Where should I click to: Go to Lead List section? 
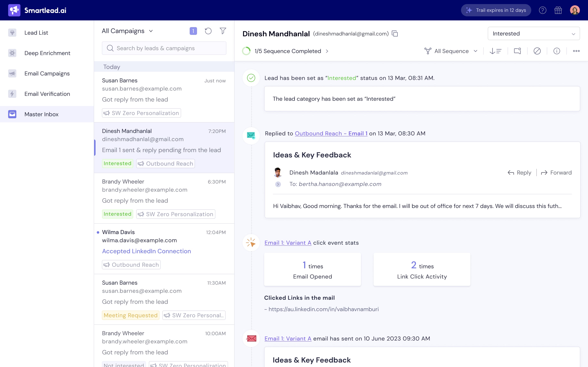point(36,33)
